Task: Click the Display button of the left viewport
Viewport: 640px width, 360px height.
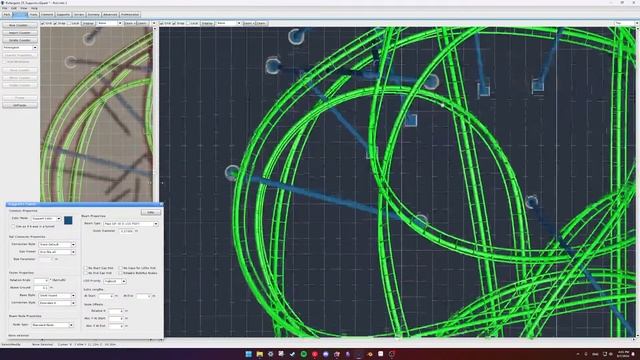Action: pyautogui.click(x=88, y=23)
